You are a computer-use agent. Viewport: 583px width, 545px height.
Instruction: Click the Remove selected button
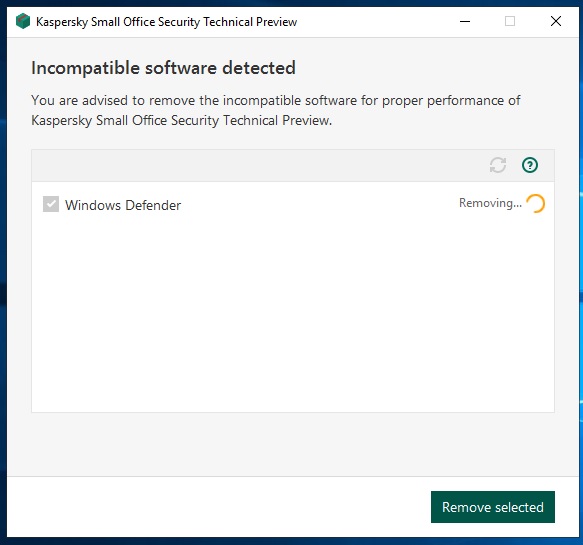point(493,507)
